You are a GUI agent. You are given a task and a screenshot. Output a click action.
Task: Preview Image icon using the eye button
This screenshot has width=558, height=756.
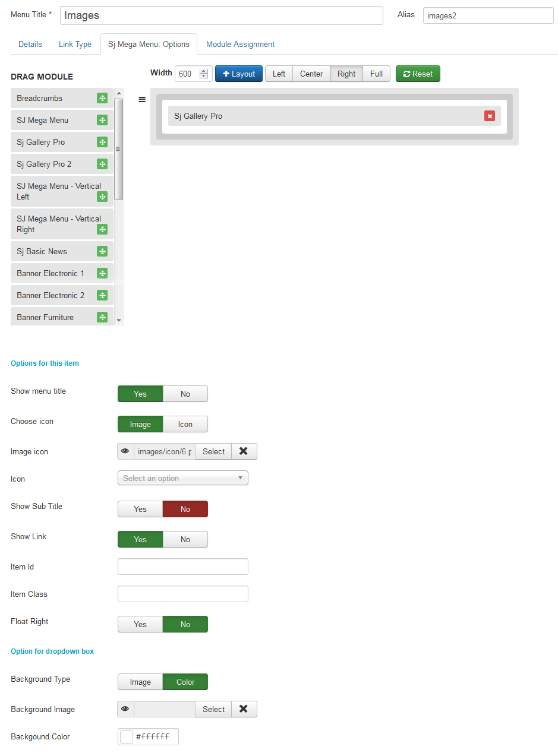point(125,451)
